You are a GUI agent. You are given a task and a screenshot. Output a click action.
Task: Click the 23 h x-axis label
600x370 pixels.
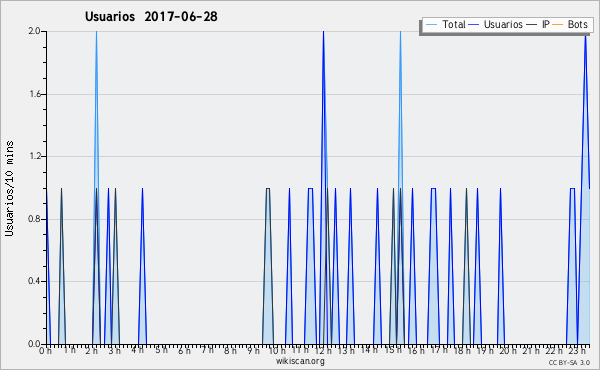pos(577,351)
